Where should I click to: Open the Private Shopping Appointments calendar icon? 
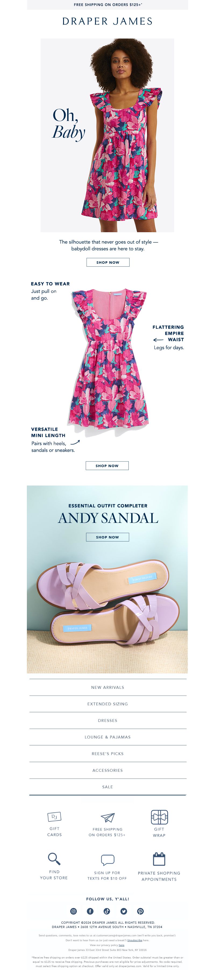159,859
